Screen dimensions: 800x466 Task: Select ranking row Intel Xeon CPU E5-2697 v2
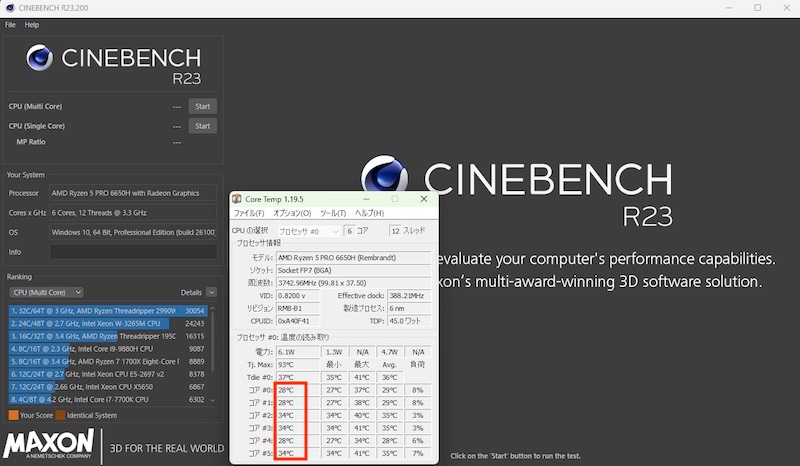pyautogui.click(x=108, y=374)
